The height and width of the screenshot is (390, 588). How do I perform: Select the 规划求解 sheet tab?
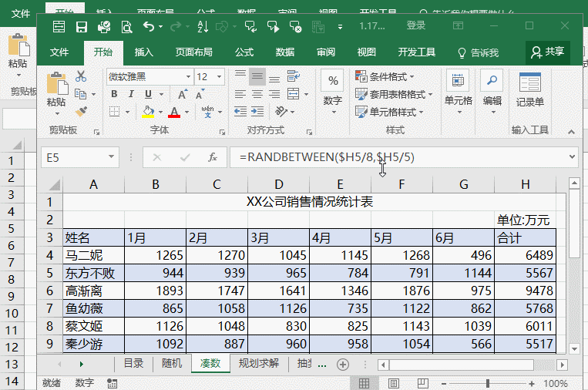(259, 363)
